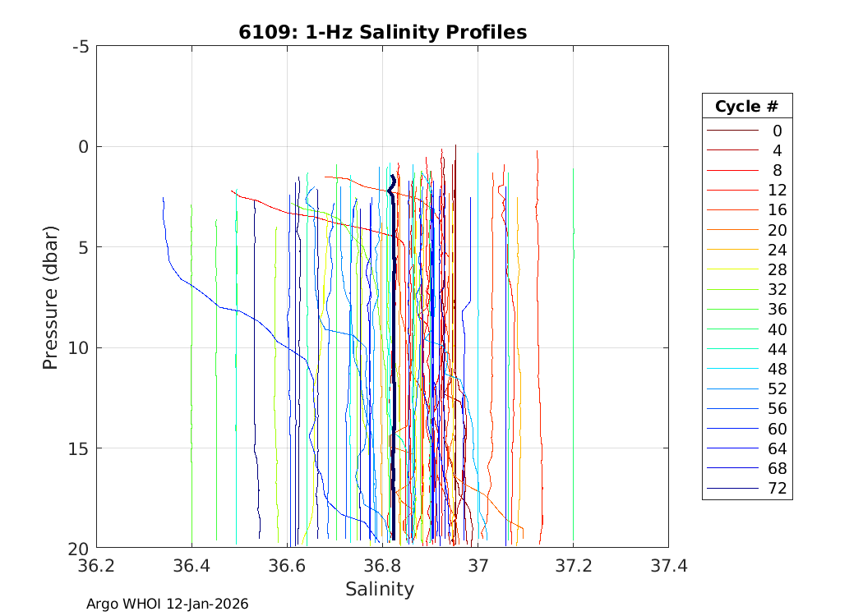The height and width of the screenshot is (616, 863).
Task: Click the "Argo WHOI 12-Jan-2026" footer text
Action: 168,604
